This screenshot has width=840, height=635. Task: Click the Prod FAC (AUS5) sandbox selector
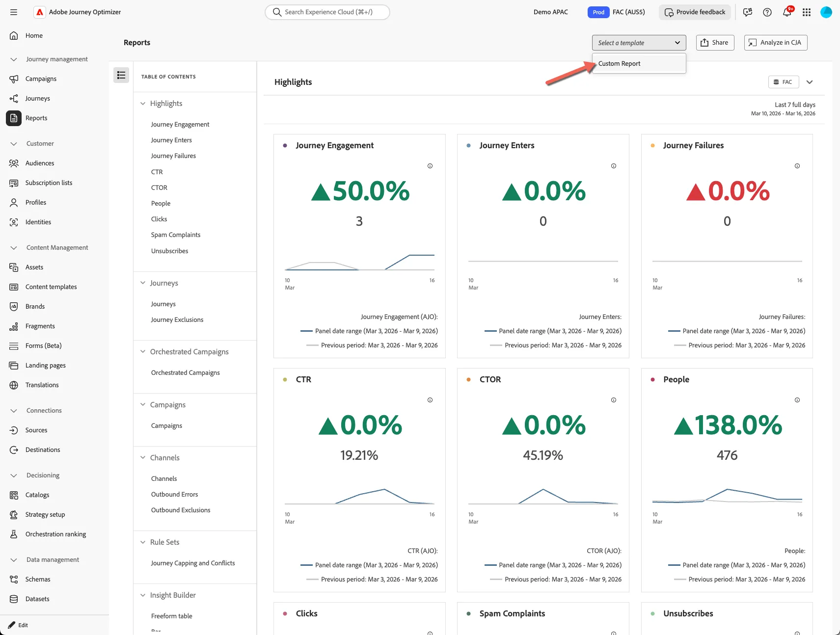coord(617,12)
